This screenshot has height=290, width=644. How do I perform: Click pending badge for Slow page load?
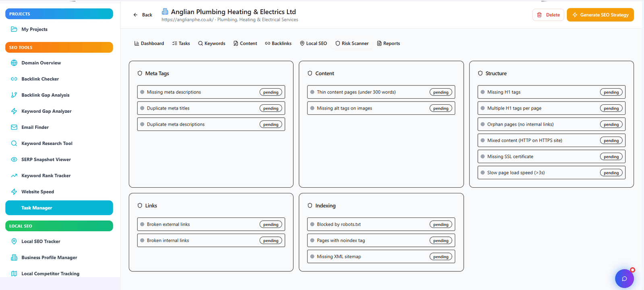(x=611, y=173)
